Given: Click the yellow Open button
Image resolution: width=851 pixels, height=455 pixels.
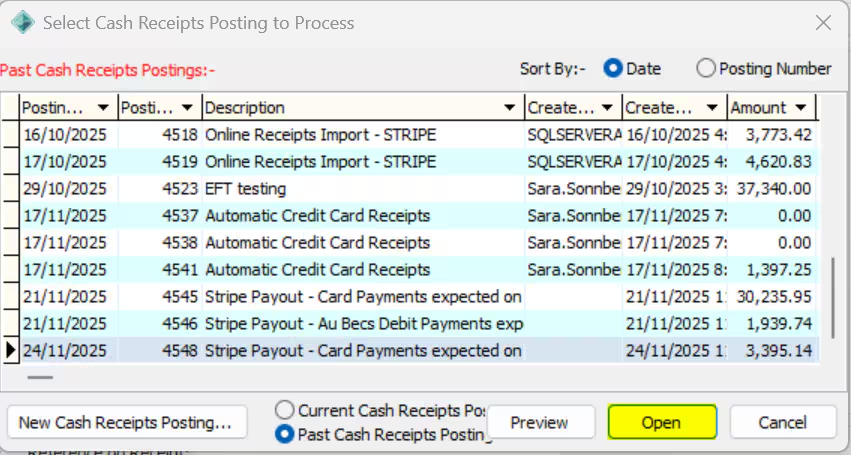Looking at the screenshot, I should click(x=662, y=422).
